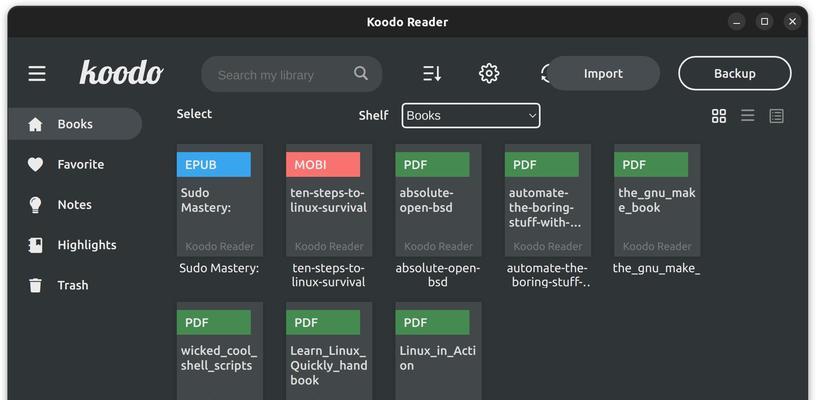Screen dimensions: 816x400
Task: Expand the Shelf dropdown
Action: (x=470, y=115)
